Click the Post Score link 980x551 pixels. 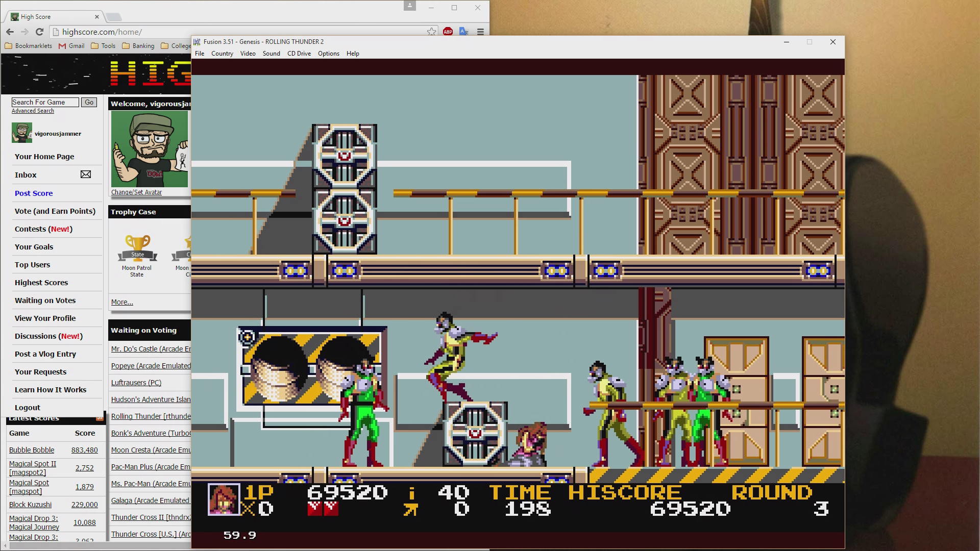(x=34, y=193)
